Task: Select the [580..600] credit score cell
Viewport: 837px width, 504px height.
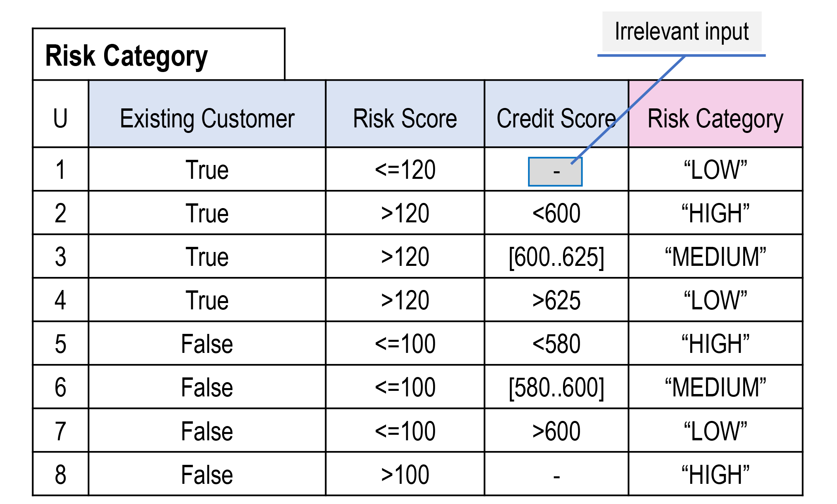Action: (556, 387)
